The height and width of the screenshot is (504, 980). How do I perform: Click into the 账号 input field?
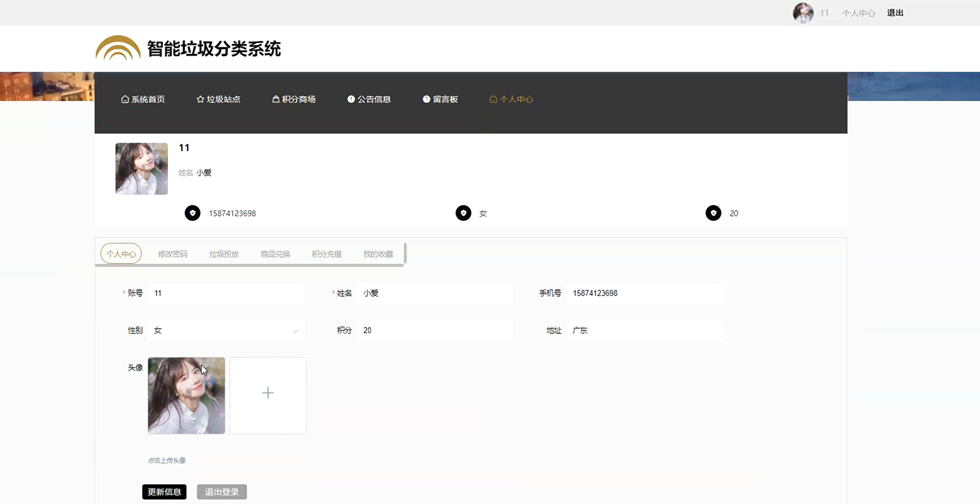[226, 293]
